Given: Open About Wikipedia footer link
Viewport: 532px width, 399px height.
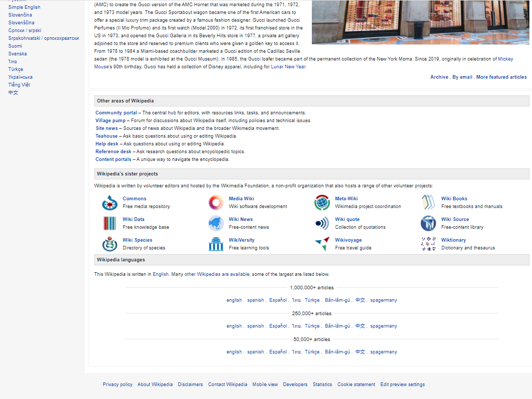Looking at the screenshot, I should (155, 385).
